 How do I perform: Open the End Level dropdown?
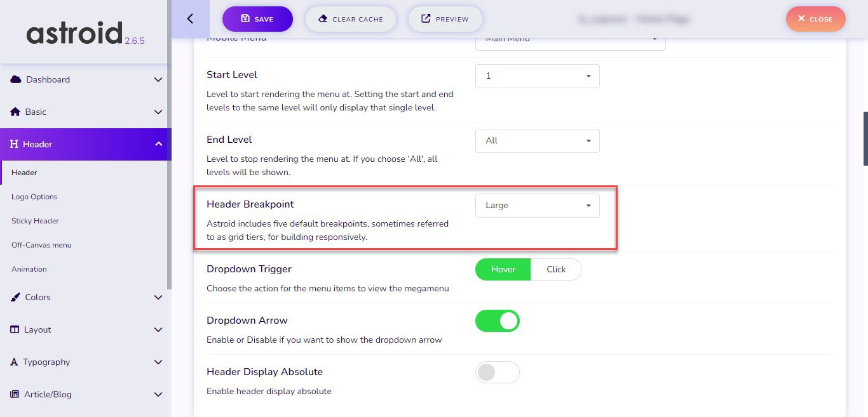pos(537,141)
